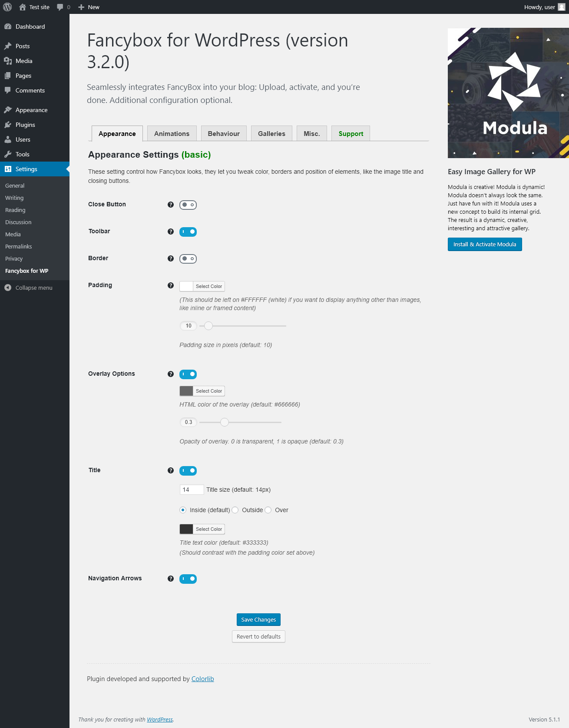Open the Galleries tab
Screen dimensions: 569x728
click(272, 133)
